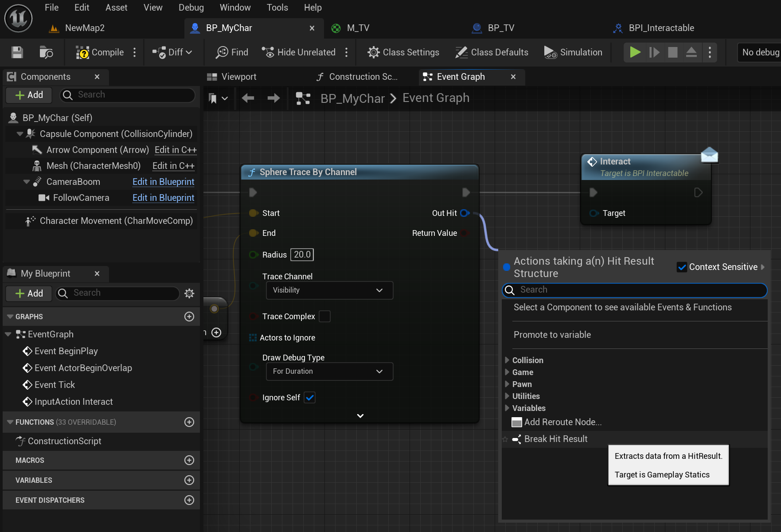Open the Viewport tab
The image size is (781, 532).
tap(232, 77)
